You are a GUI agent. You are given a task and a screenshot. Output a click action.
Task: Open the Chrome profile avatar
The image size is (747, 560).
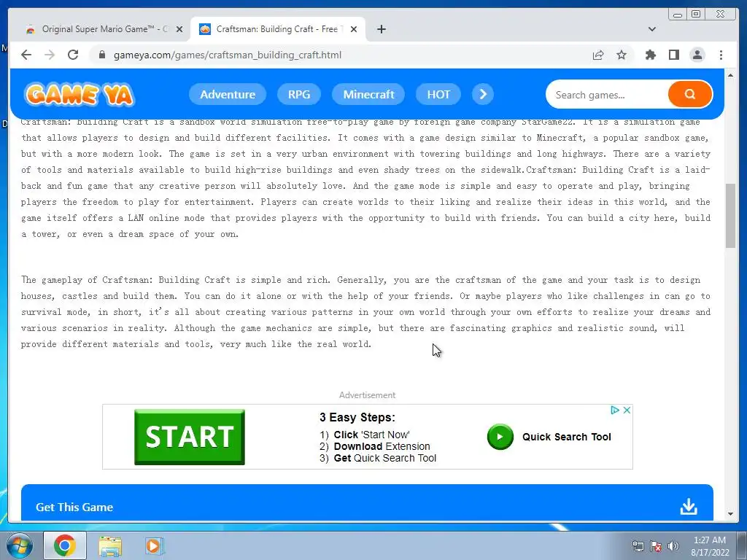point(697,55)
